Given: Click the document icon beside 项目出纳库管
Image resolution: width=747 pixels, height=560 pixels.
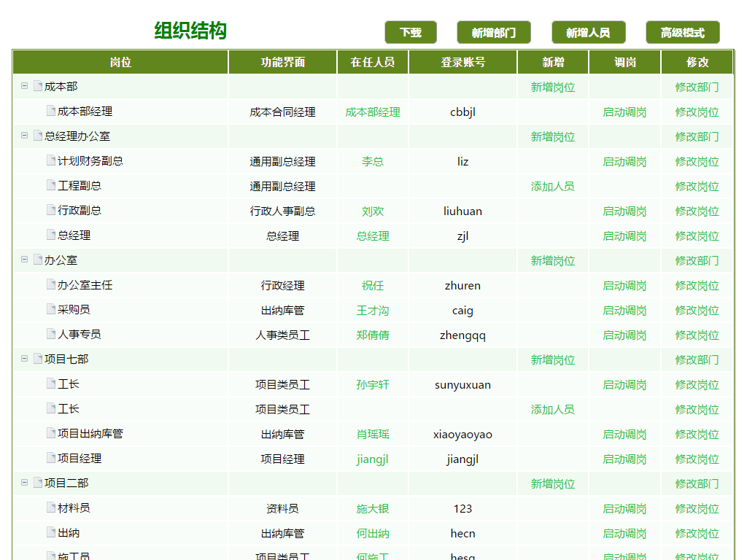Looking at the screenshot, I should (51, 433).
